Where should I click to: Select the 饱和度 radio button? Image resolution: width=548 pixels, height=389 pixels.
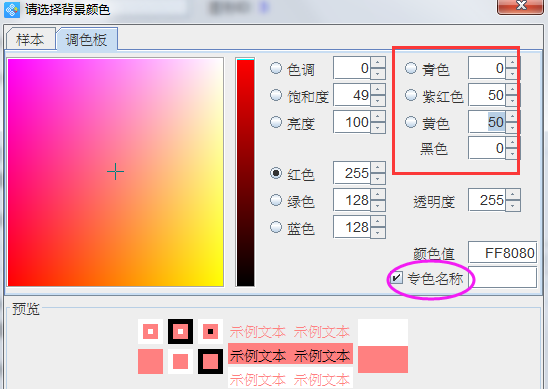point(276,95)
